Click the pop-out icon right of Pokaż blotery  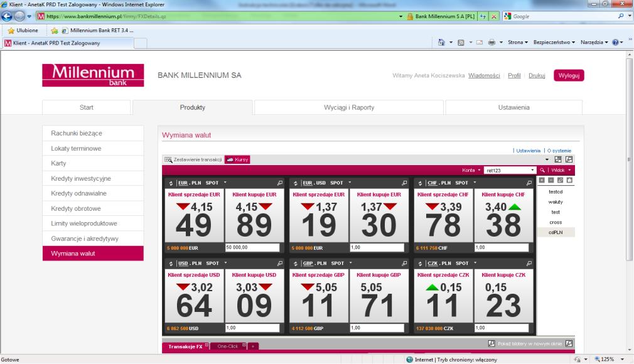[569, 343]
